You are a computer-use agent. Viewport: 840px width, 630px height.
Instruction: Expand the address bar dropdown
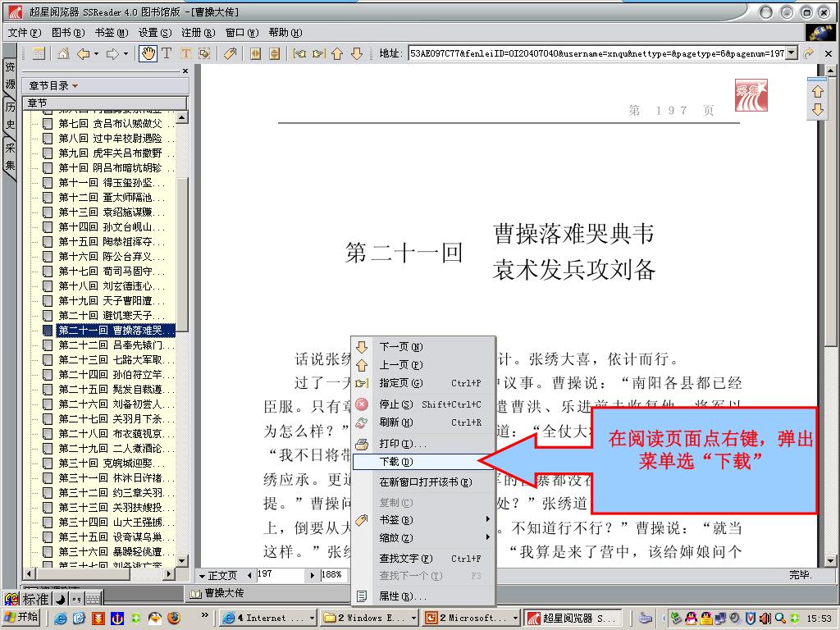792,53
